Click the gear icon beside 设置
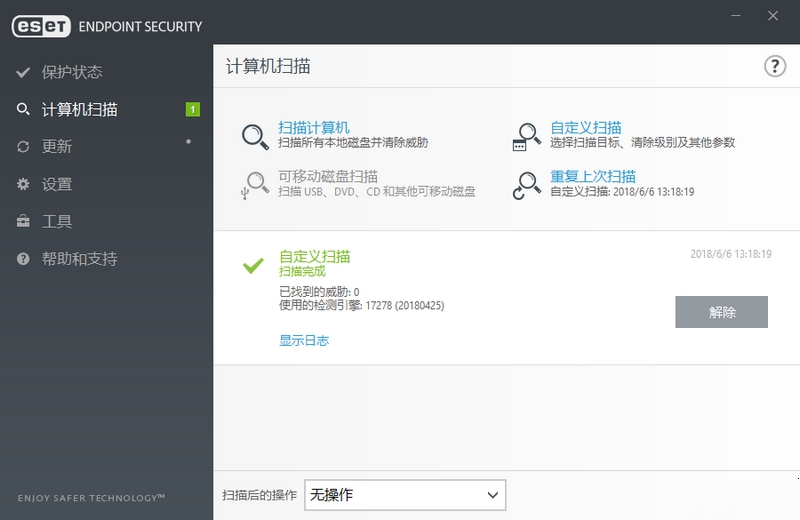This screenshot has height=520, width=800. [23, 184]
